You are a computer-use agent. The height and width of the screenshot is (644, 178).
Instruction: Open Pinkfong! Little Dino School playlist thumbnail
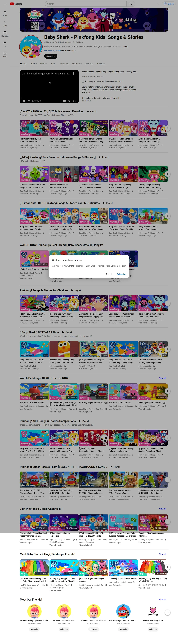click(34, 392)
